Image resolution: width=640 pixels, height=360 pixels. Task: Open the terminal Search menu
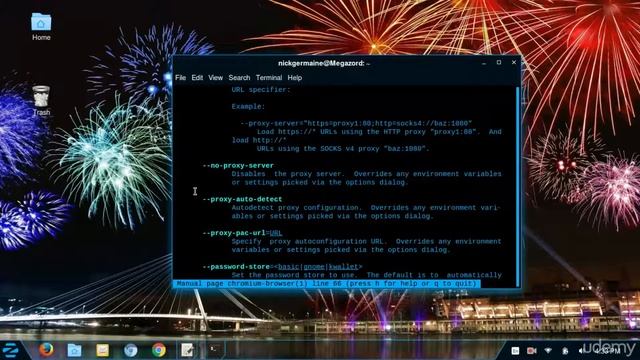(x=239, y=78)
